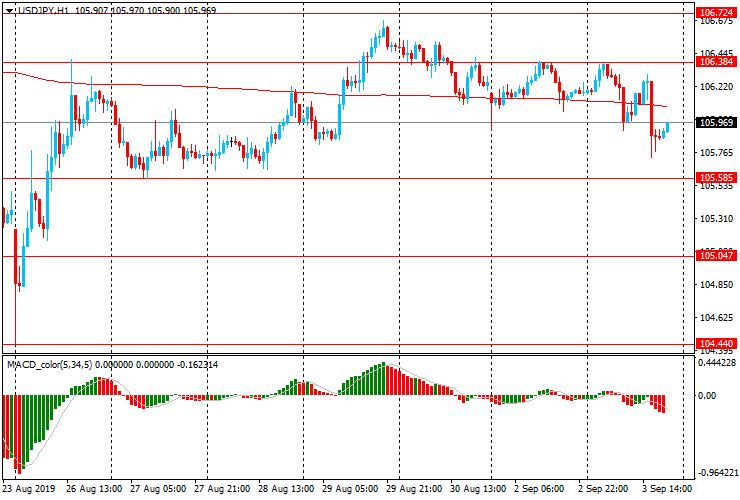Select the 105.585 support level label

pyautogui.click(x=716, y=178)
